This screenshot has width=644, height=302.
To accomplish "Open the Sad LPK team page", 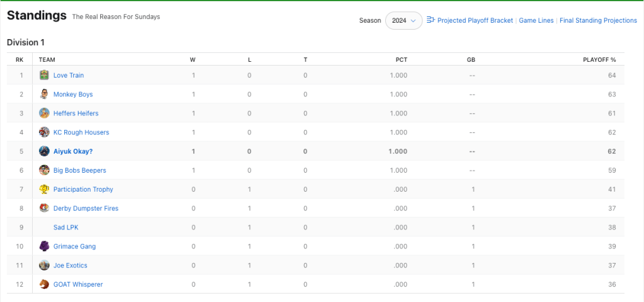I will pos(65,227).
